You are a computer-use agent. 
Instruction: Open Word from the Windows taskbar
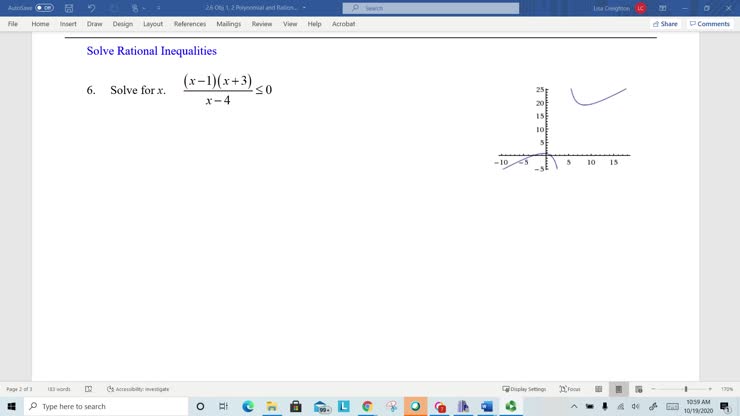point(487,407)
